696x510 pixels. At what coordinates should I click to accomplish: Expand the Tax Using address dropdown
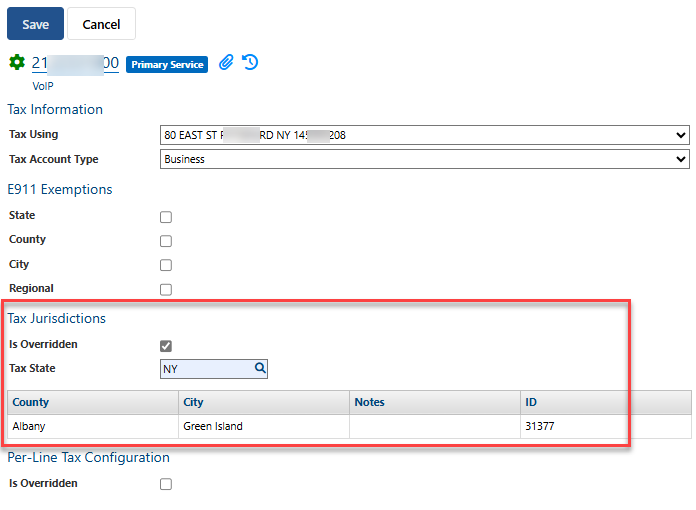click(424, 135)
